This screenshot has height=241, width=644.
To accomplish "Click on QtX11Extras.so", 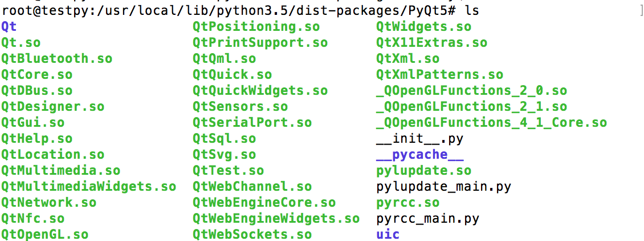I will (431, 42).
